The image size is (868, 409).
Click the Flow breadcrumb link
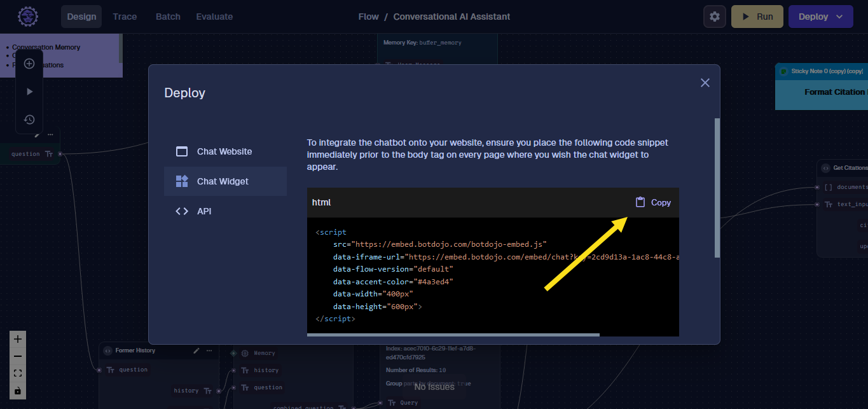369,17
